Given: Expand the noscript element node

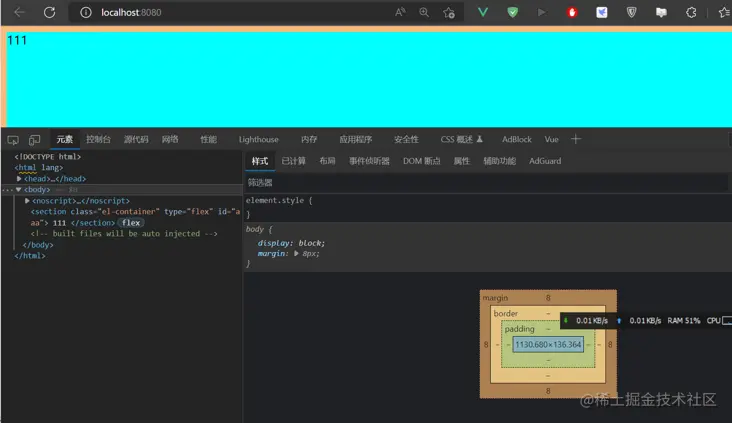Looking at the screenshot, I should point(27,201).
